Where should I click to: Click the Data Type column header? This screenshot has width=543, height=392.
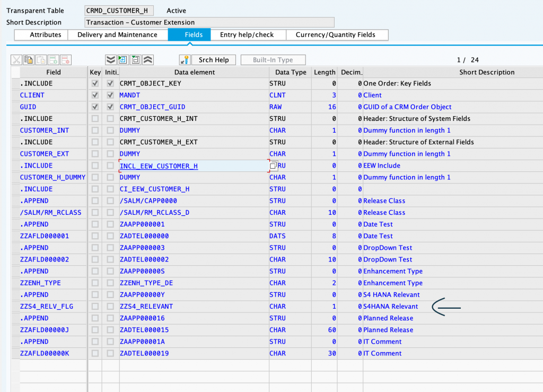[291, 72]
